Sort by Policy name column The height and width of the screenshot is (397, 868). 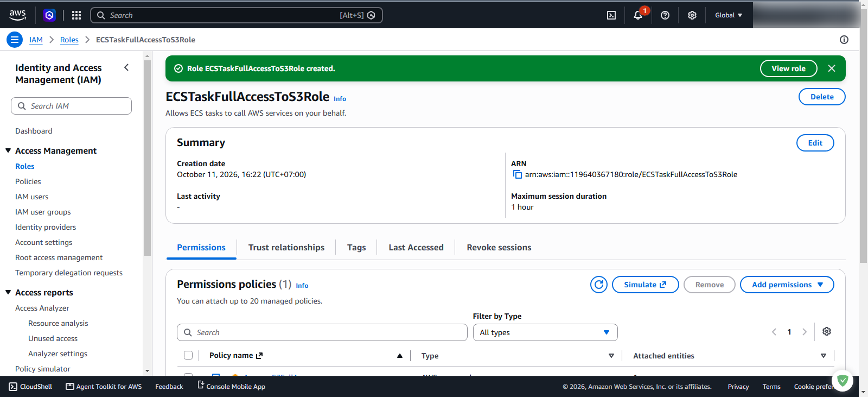399,356
